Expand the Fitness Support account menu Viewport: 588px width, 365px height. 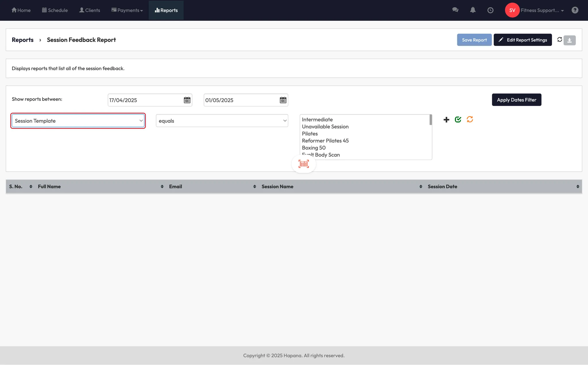point(542,10)
